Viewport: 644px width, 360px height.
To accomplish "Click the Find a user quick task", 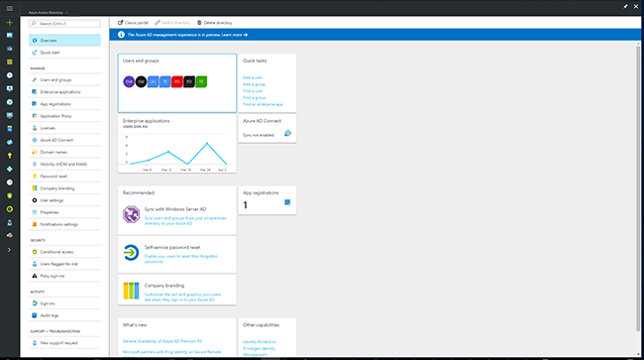I will [x=253, y=91].
